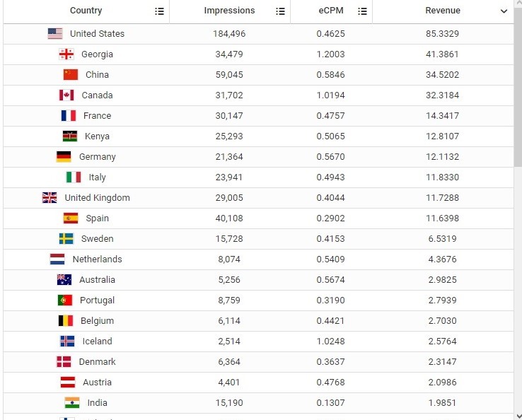The image size is (522, 420).
Task: Click the United States flag icon
Action: coord(55,34)
